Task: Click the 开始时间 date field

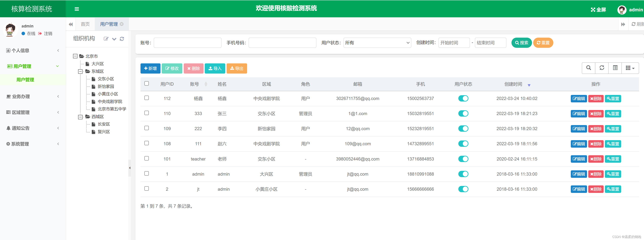Action: click(x=454, y=43)
